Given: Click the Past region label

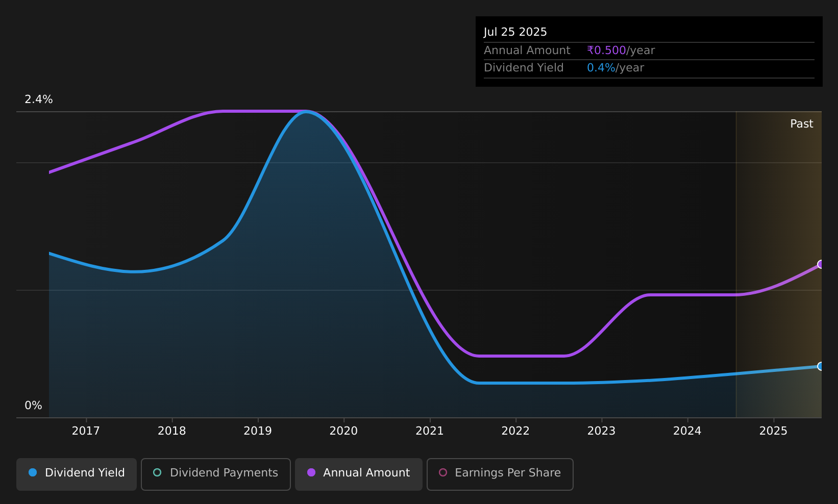Looking at the screenshot, I should (801, 124).
